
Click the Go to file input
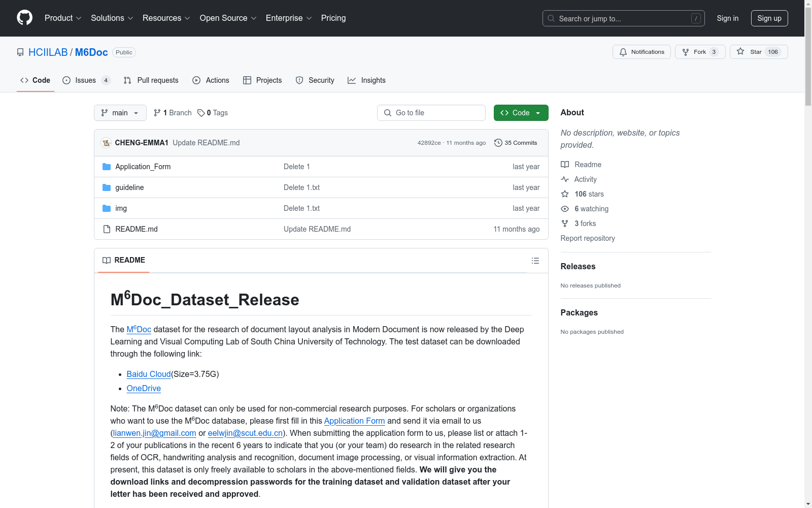[x=431, y=113]
